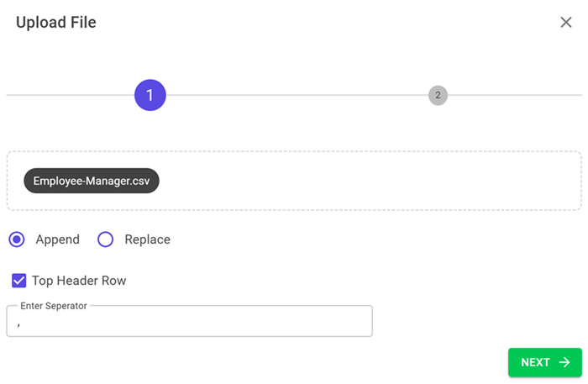
Task: Click stepper line between steps 1 and 2
Action: [294, 96]
